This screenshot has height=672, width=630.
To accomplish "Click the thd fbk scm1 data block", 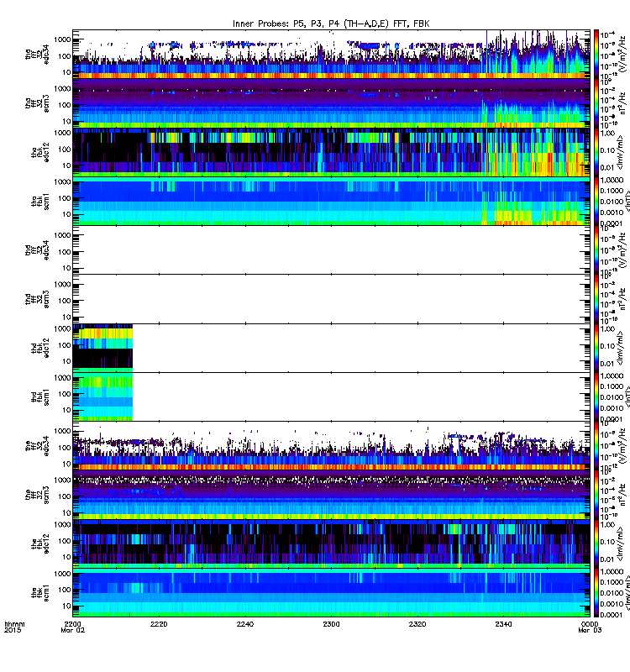I will [x=102, y=396].
